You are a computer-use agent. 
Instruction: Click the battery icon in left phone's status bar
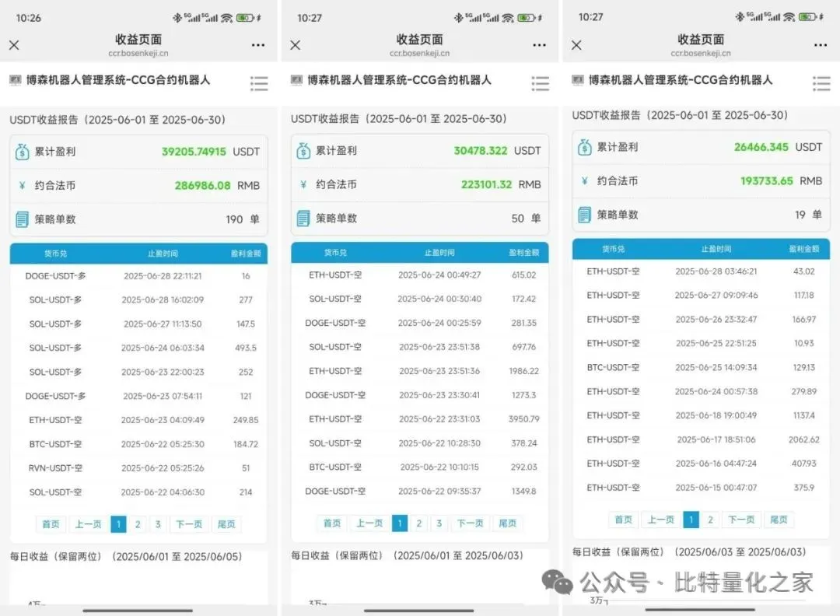tap(245, 18)
